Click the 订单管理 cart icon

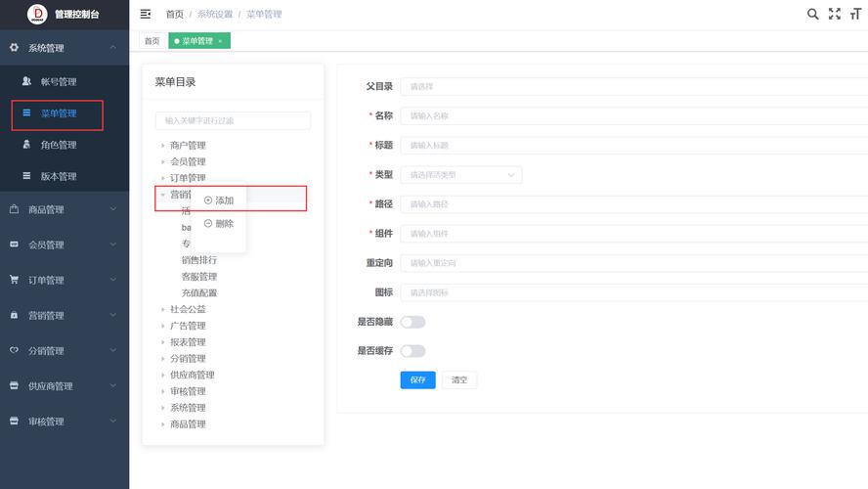(14, 280)
